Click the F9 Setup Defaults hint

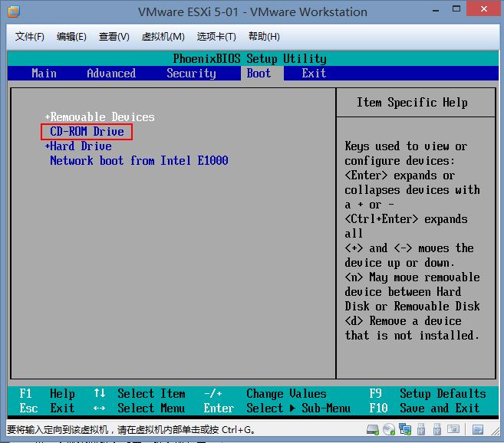point(427,393)
